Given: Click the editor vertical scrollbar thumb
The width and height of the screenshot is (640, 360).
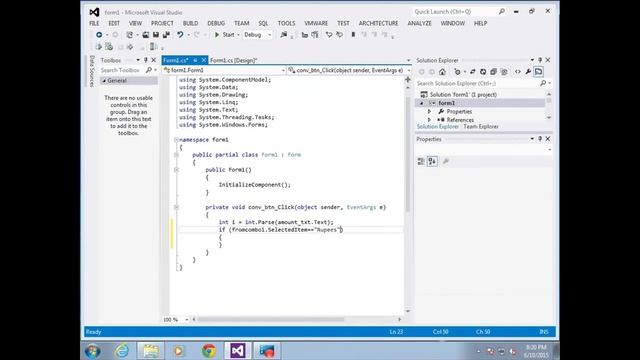Looking at the screenshot, I should pyautogui.click(x=407, y=155).
